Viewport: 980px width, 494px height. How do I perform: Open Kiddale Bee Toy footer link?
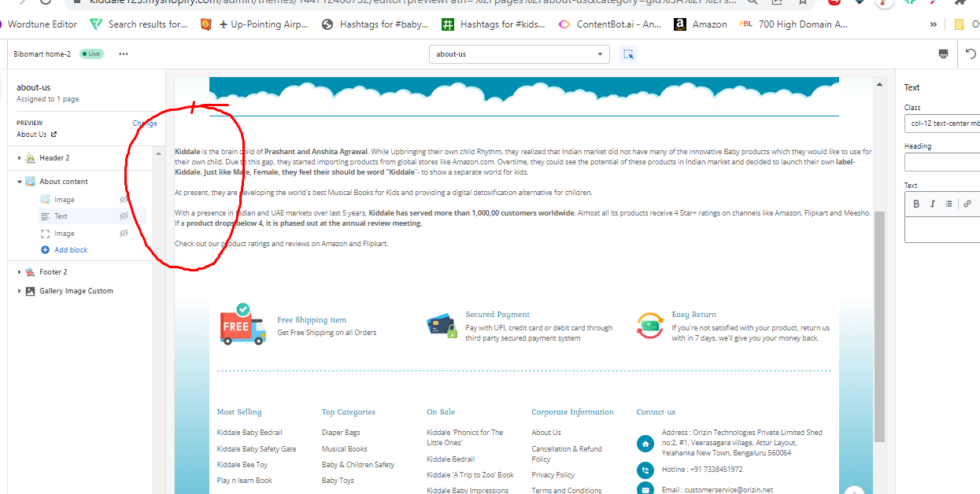[x=242, y=465]
